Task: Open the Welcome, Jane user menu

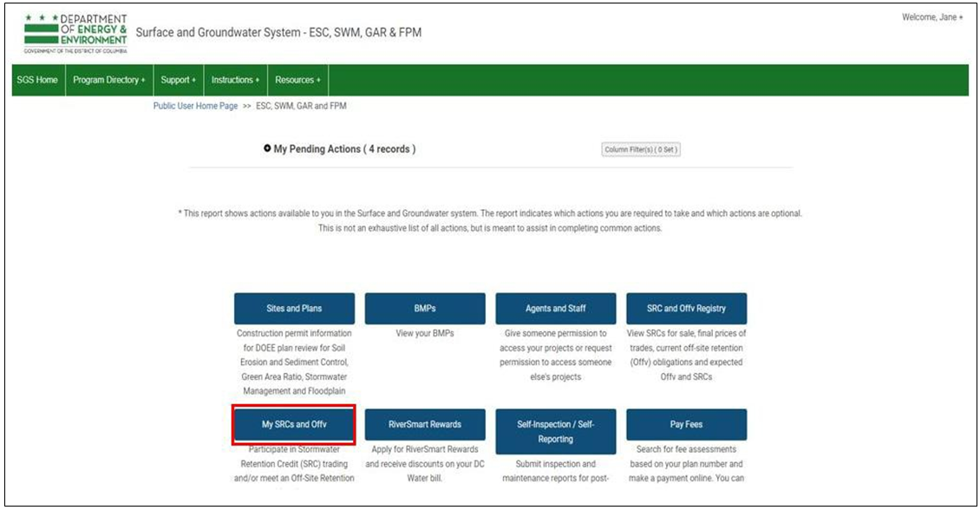Action: pos(931,17)
